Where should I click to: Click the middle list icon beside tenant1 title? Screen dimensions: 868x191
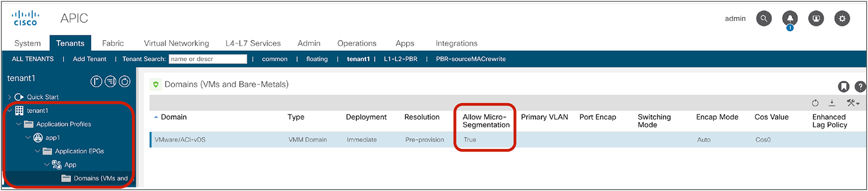tap(110, 81)
